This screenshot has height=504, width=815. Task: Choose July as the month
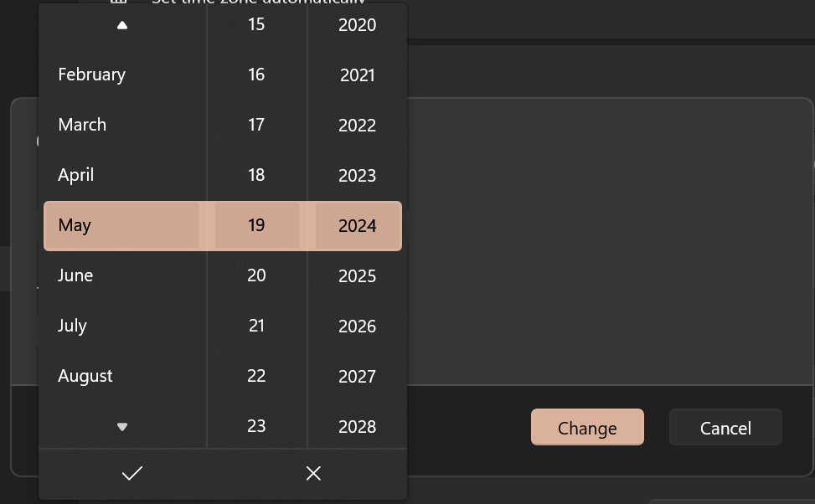[x=73, y=326]
